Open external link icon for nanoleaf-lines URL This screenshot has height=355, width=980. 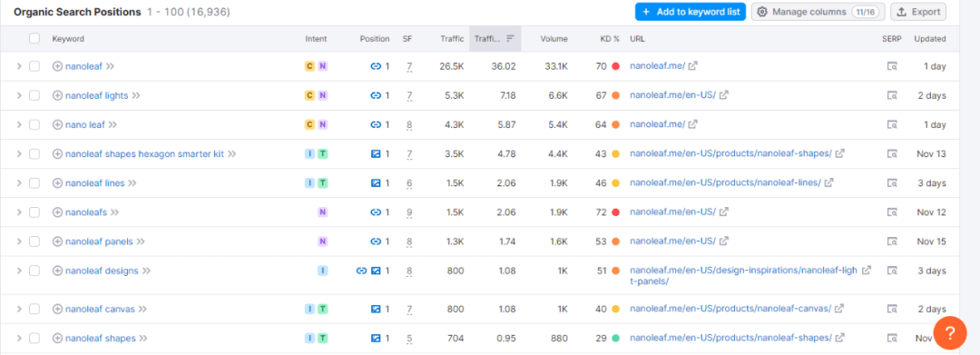click(x=828, y=182)
